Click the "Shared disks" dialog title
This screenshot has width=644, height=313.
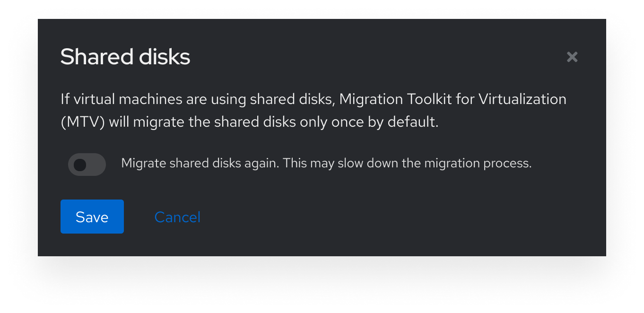(125, 57)
